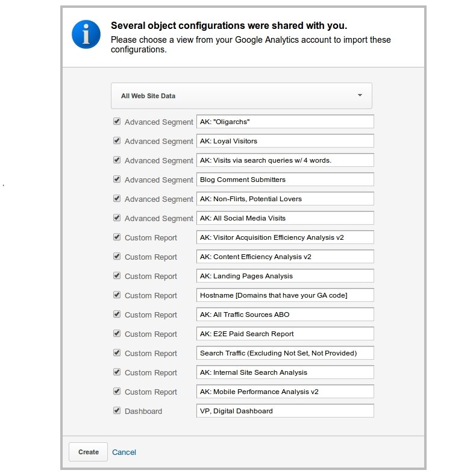Edit the Non-Flirts, Potential Lovers name field

285,199
